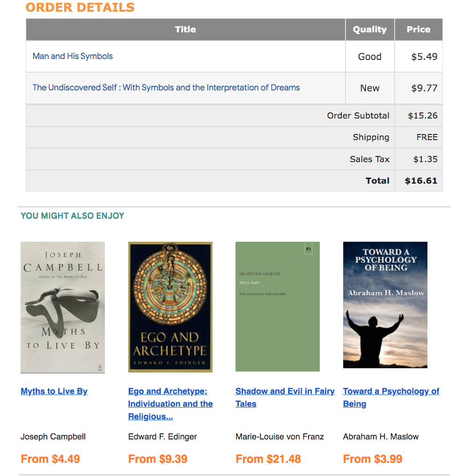Open The Undiscovered Self book link
The width and height of the screenshot is (456, 476).
click(x=166, y=88)
